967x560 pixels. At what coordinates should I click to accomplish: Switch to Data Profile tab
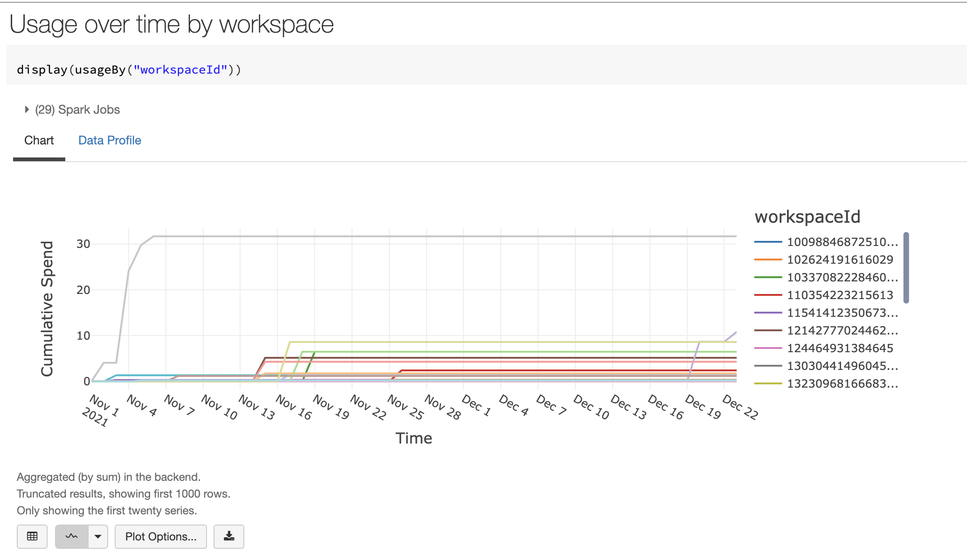[110, 140]
